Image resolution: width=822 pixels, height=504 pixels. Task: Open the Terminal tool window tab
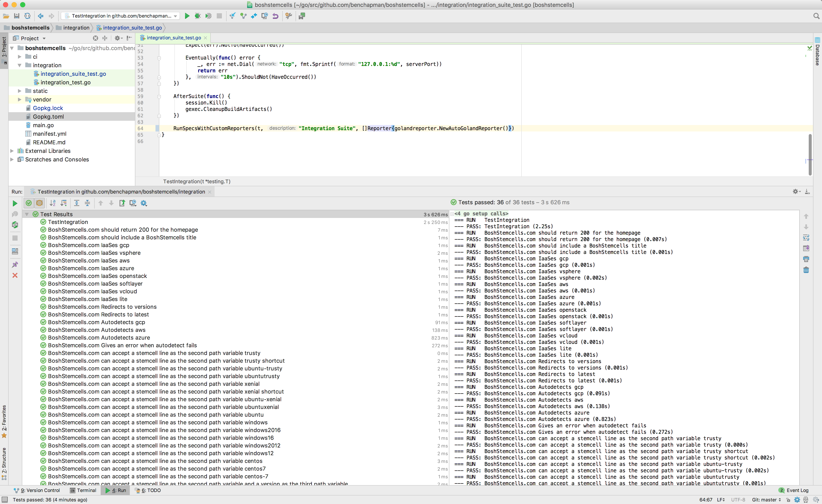tap(83, 490)
